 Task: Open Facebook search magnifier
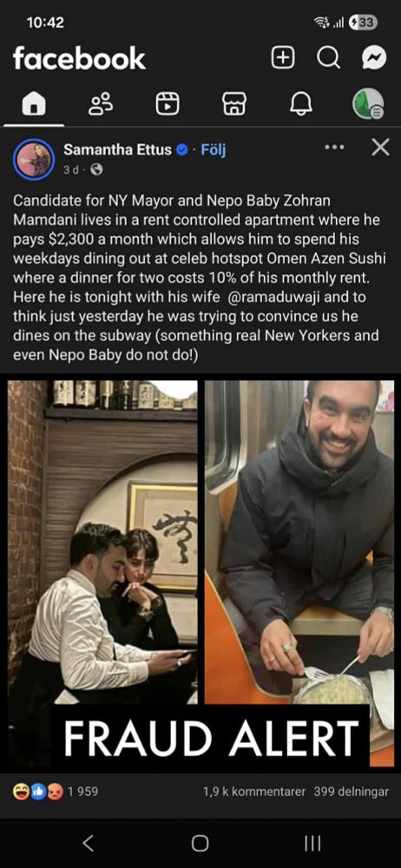[x=328, y=58]
